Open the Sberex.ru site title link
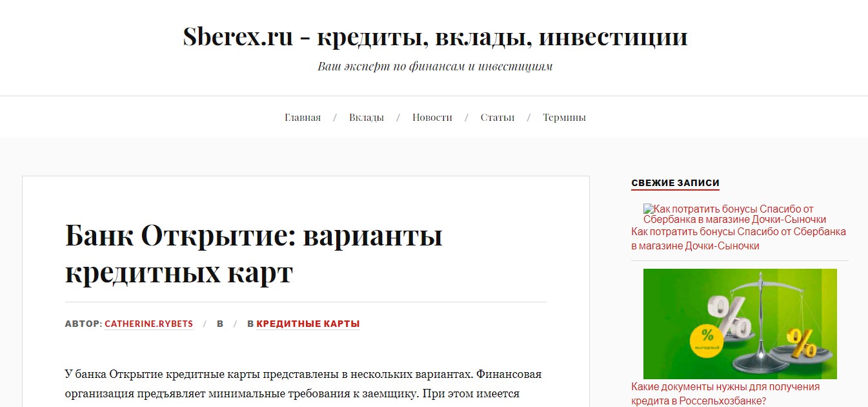Screen dimensions: 868x407 435,37
